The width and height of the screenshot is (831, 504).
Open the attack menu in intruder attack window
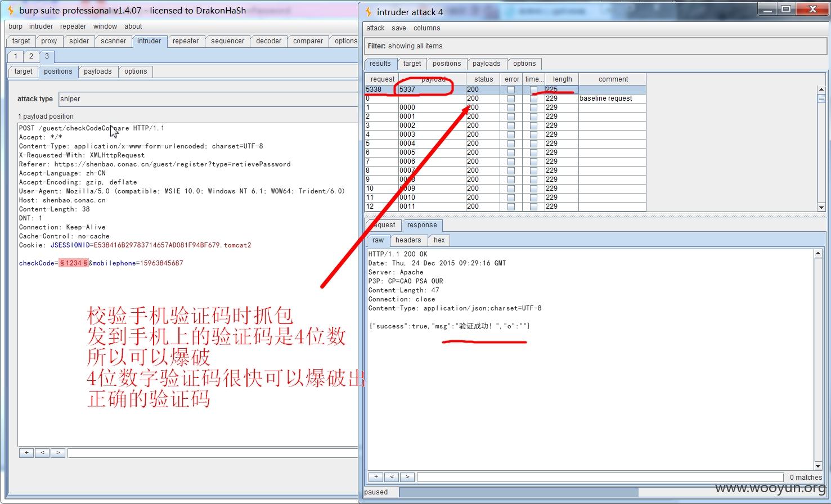(x=375, y=28)
